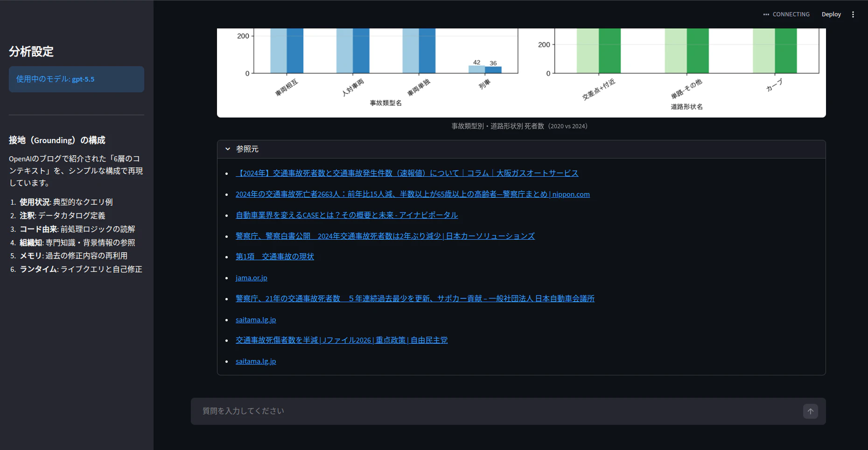868x450 pixels.
Task: Click the 車両単独 axis tick label
Action: (x=419, y=88)
